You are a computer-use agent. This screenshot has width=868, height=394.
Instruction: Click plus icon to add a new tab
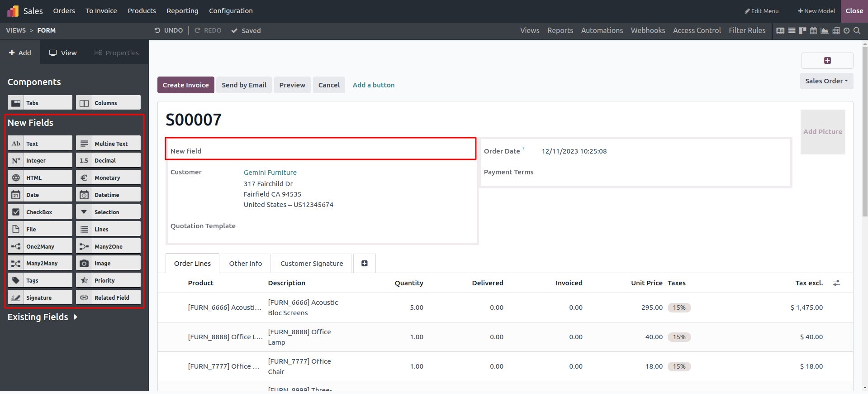click(x=365, y=263)
